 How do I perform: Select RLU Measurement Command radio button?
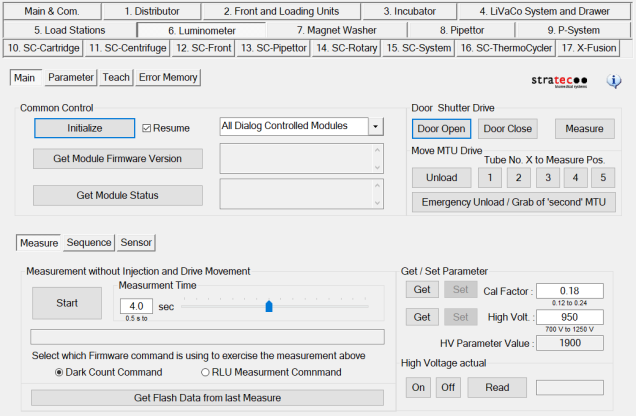(206, 372)
